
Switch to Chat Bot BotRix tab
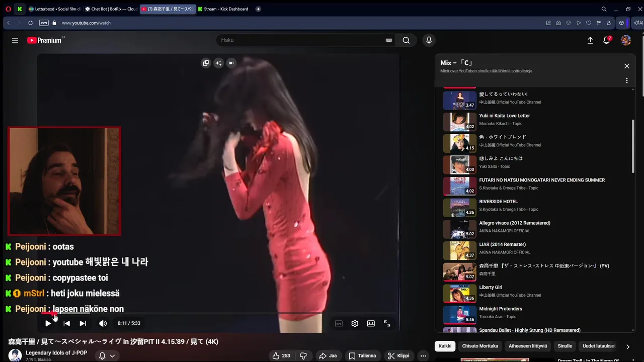111,9
